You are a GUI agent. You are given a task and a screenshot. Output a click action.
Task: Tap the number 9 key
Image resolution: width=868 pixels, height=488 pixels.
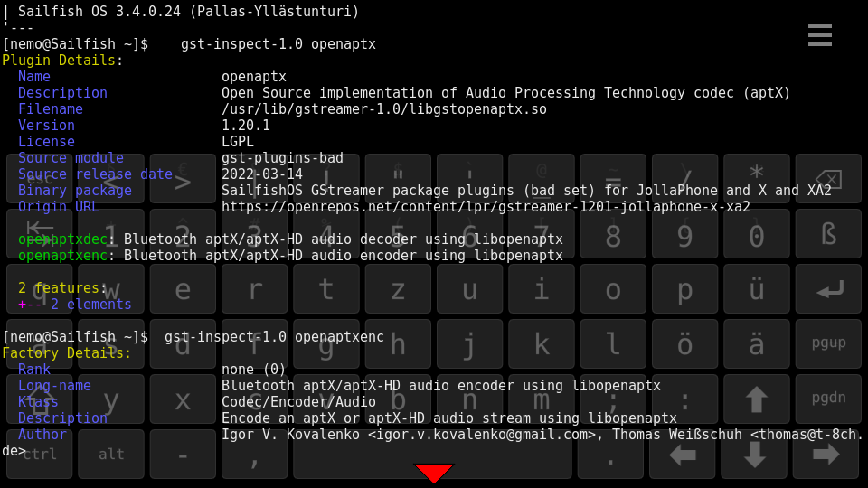point(684,234)
